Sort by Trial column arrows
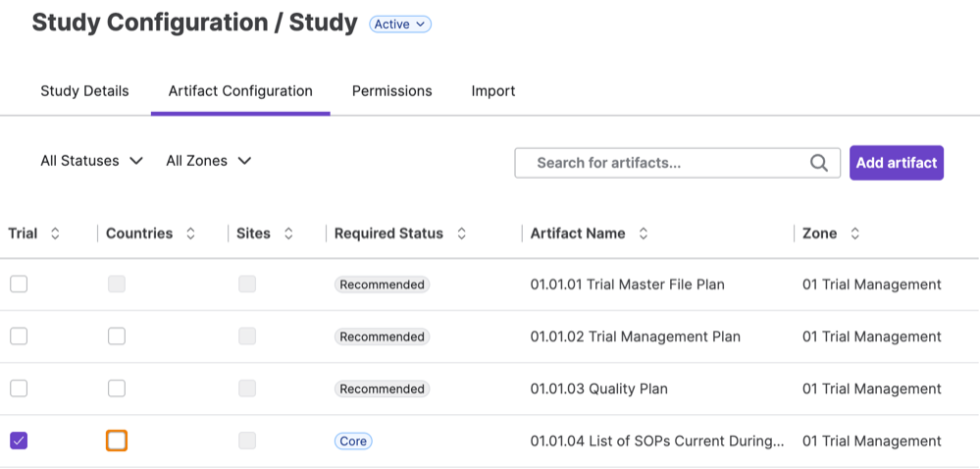 (x=55, y=234)
